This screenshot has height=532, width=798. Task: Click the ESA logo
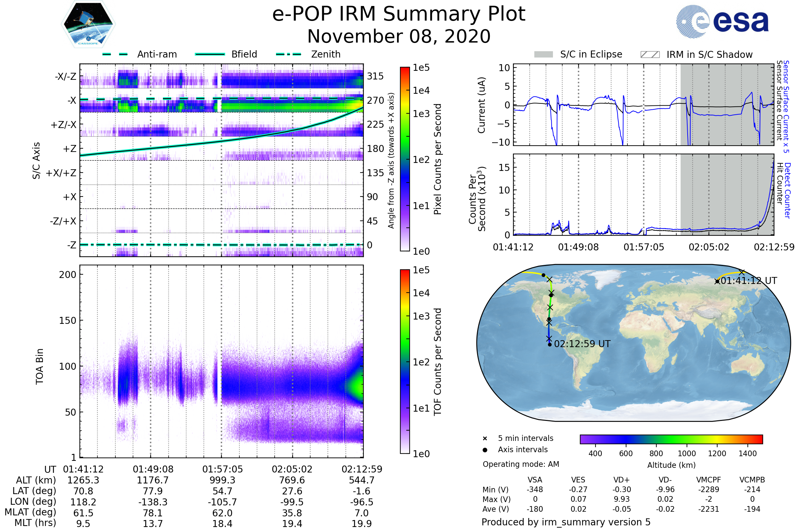pos(722,22)
